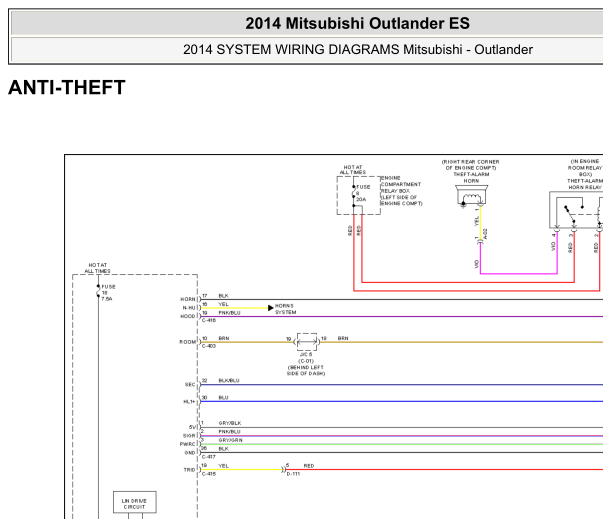Click the C-416 connector label

(209, 320)
